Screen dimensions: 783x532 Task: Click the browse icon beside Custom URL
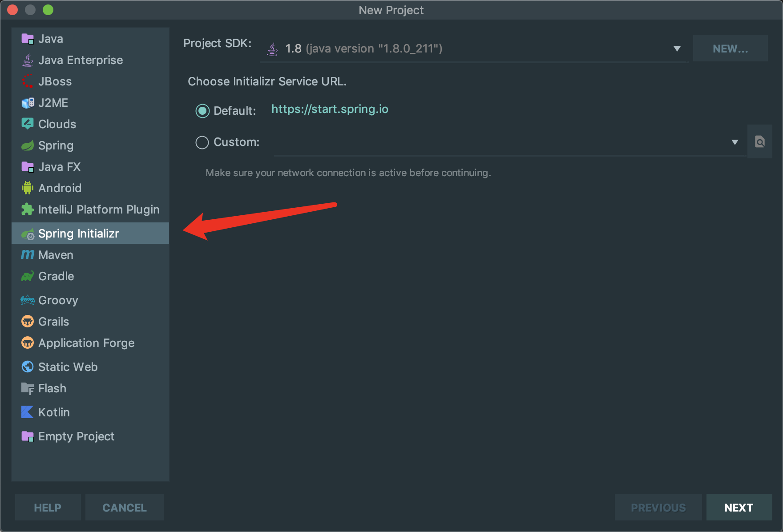tap(760, 142)
